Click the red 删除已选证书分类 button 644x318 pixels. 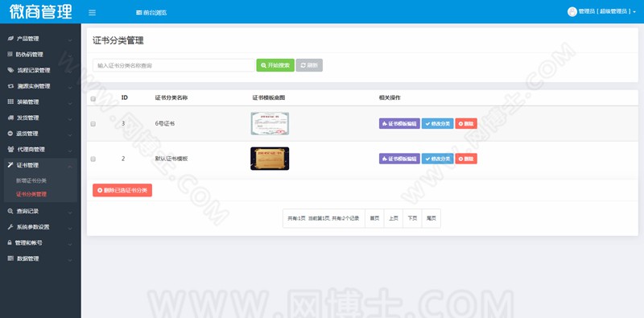[122, 190]
